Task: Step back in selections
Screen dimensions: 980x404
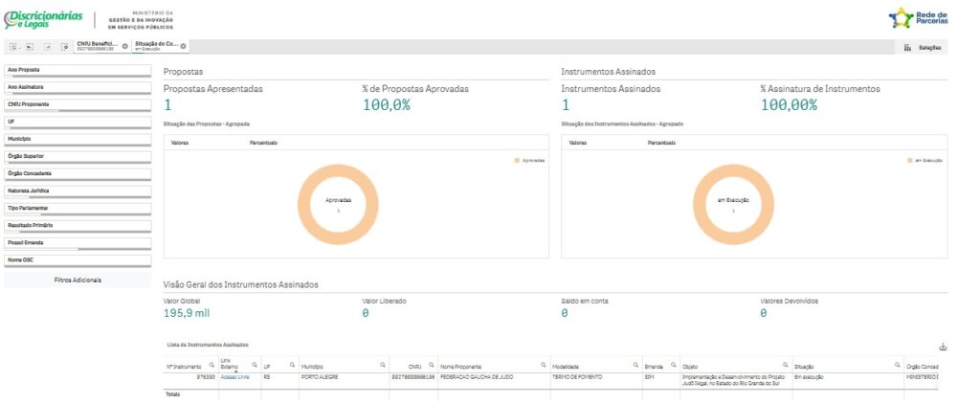Action: tap(30, 47)
